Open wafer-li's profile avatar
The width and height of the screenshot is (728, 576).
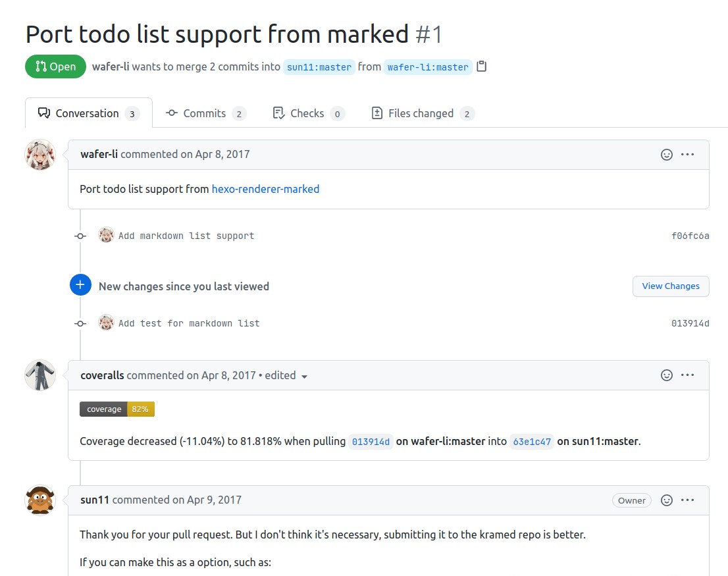(40, 155)
